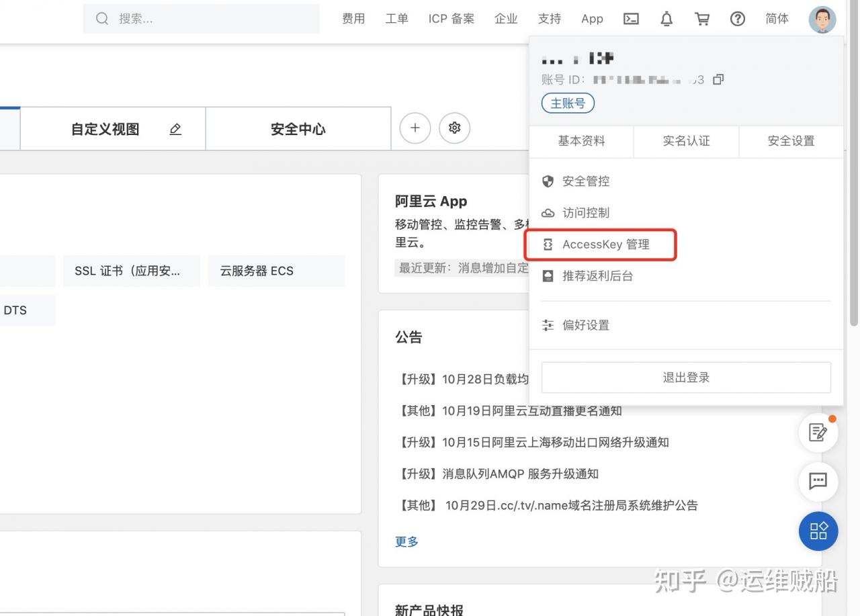
Task: Click the search magnifier icon
Action: (102, 19)
